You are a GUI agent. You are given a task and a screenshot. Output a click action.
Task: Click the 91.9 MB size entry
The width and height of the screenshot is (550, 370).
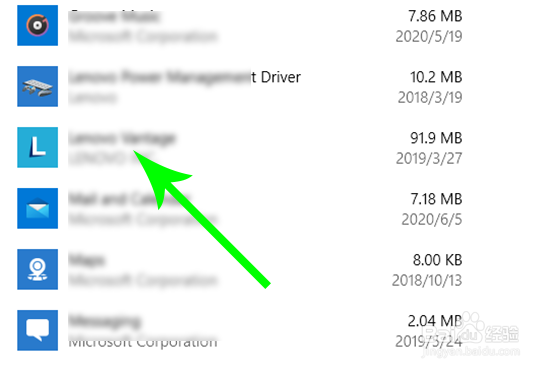coord(436,138)
